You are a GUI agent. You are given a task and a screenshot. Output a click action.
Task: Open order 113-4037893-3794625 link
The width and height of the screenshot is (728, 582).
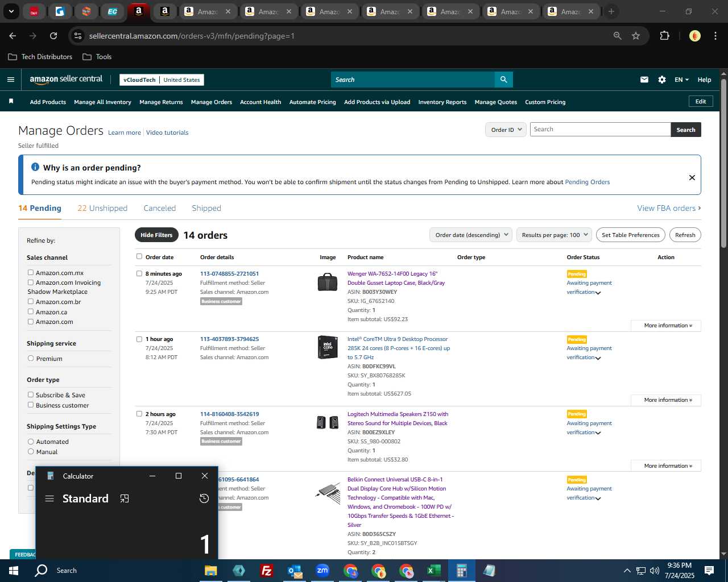[x=229, y=339]
